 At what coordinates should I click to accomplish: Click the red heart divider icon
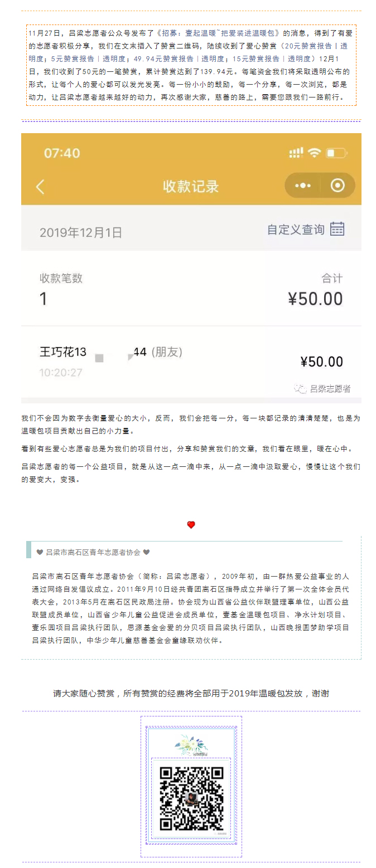click(191, 525)
